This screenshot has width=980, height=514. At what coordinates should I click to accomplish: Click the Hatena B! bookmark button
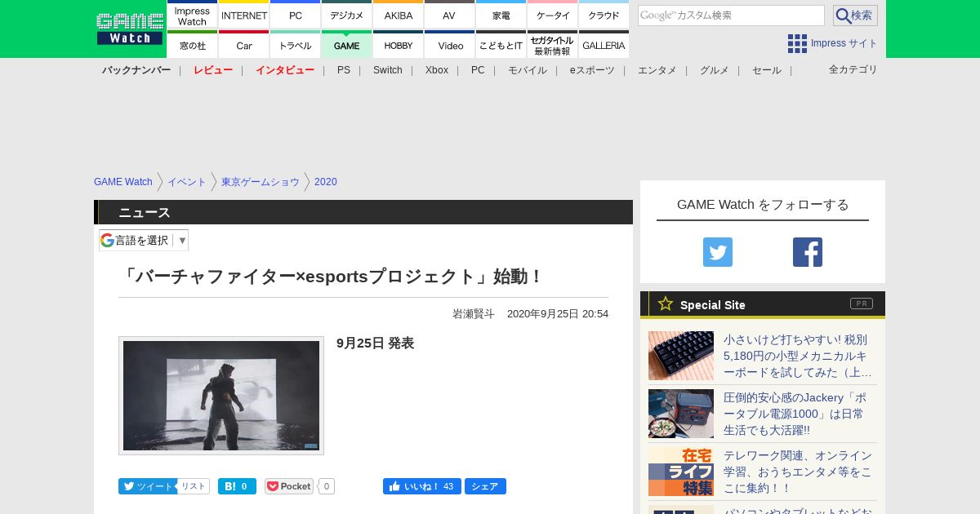click(x=237, y=486)
